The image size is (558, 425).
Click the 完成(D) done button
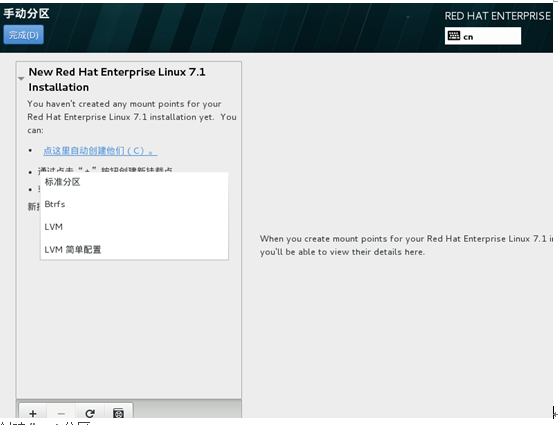tap(23, 35)
